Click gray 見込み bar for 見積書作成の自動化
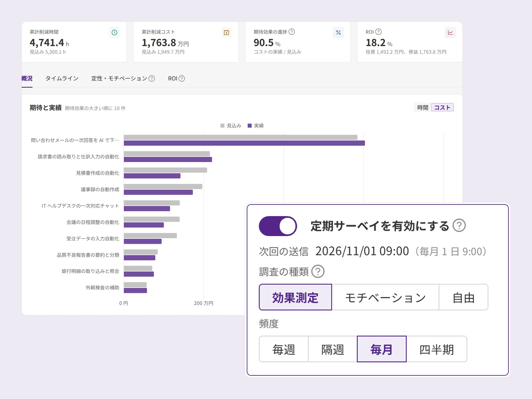 point(166,170)
